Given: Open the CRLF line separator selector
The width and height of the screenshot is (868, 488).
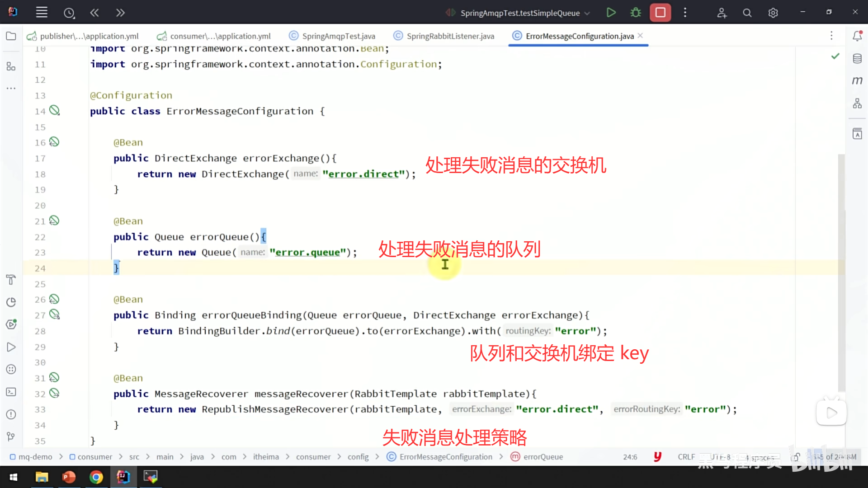Looking at the screenshot, I should tap(686, 457).
